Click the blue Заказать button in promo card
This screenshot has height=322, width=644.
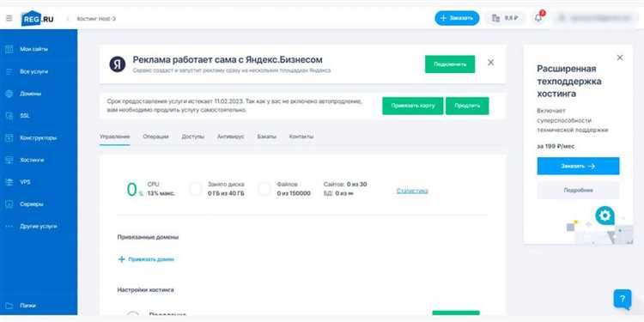pyautogui.click(x=578, y=166)
